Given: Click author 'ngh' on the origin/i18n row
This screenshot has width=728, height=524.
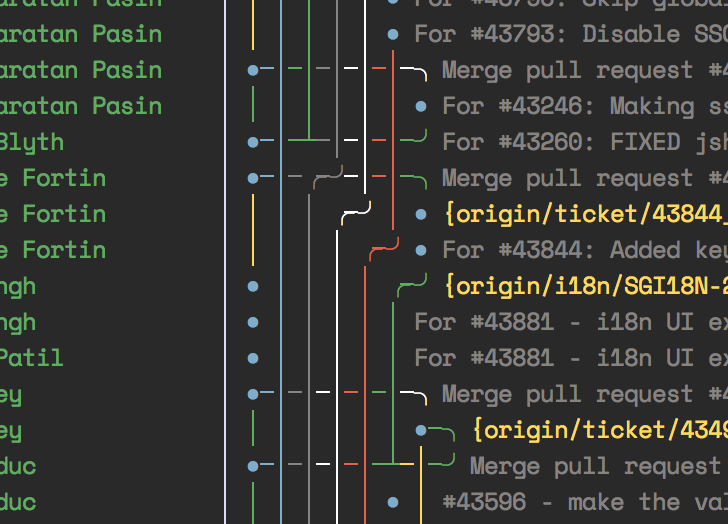Looking at the screenshot, I should point(18,287).
